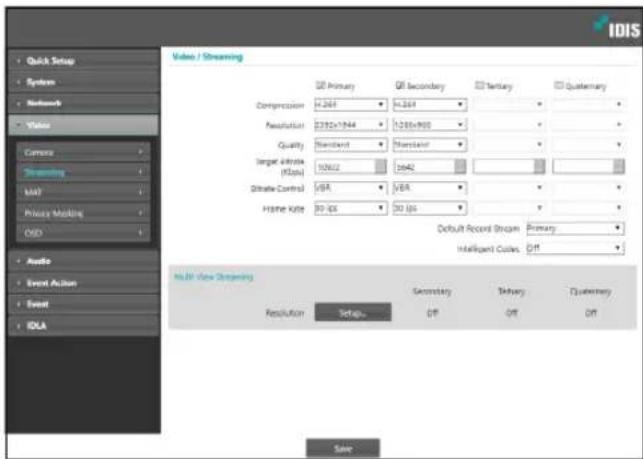
Task: Click Quaternary Target Bitrate input field
Action: [x=583, y=167]
